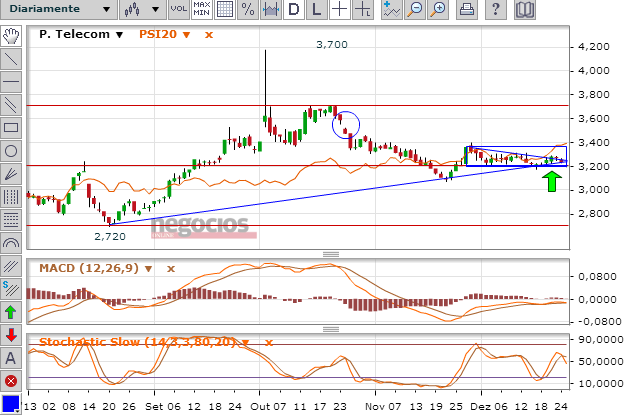This screenshot has width=632, height=419.
Task: Select the S channel lines tool
Action: (x=11, y=289)
